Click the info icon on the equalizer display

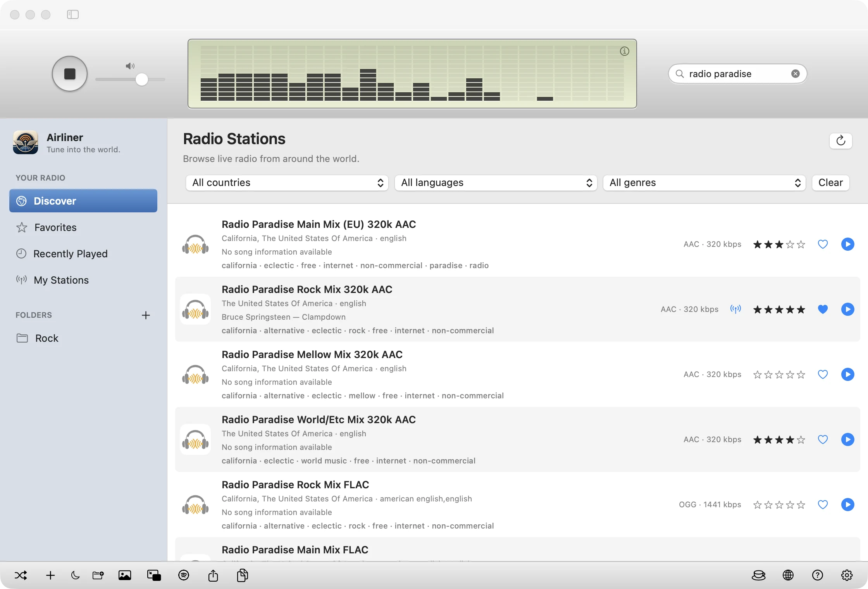[625, 51]
